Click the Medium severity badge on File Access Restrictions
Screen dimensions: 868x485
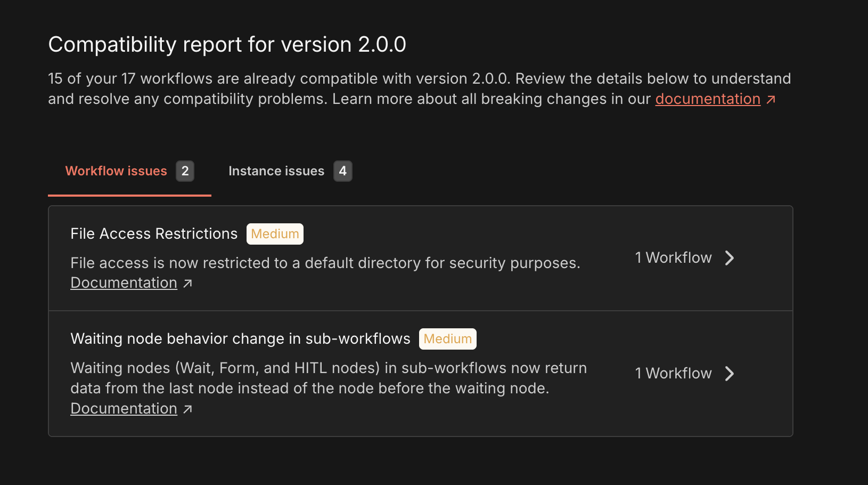click(x=275, y=233)
